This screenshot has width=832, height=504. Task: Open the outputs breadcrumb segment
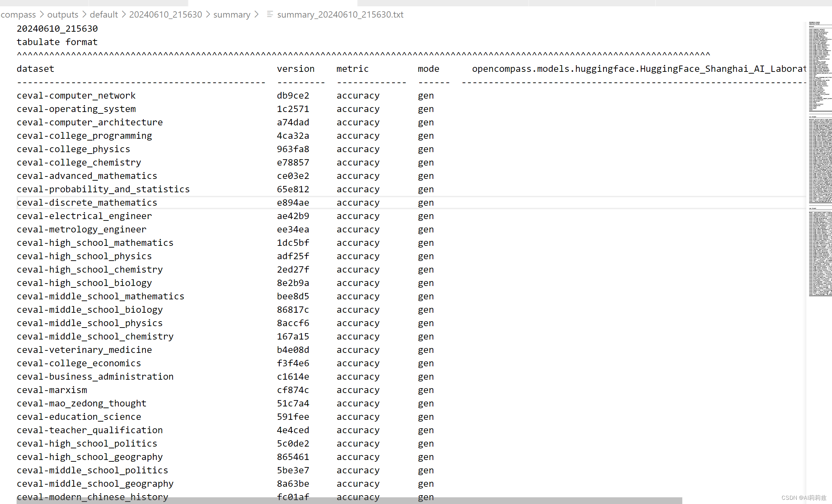[x=63, y=14]
